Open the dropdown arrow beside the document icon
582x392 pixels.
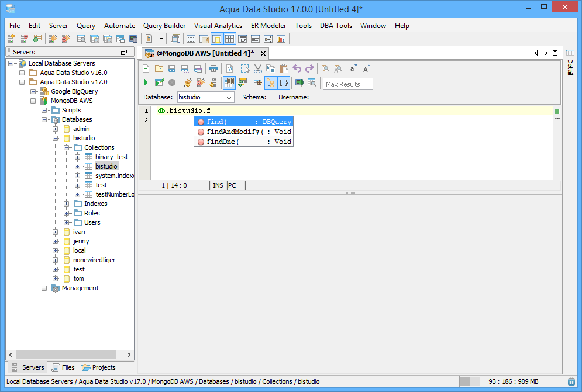pyautogui.click(x=161, y=39)
